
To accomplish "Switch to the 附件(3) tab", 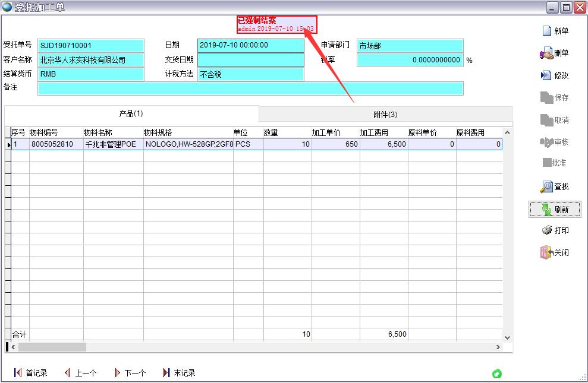I will (385, 114).
